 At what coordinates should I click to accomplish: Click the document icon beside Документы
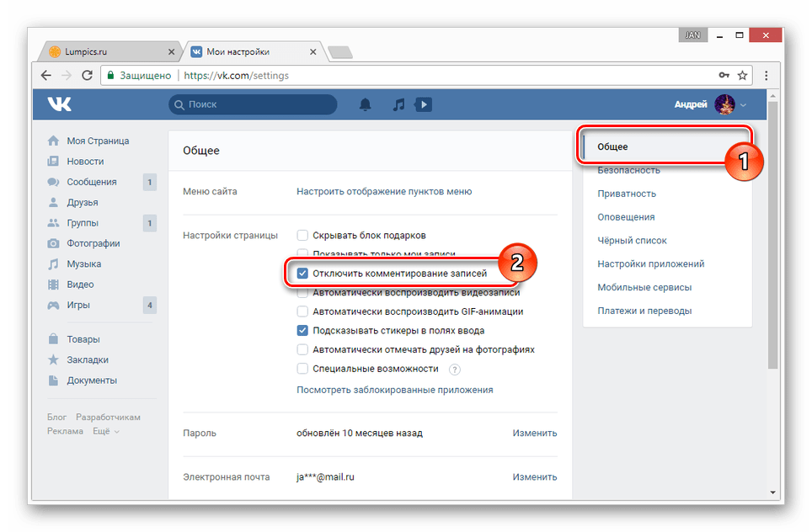[53, 380]
